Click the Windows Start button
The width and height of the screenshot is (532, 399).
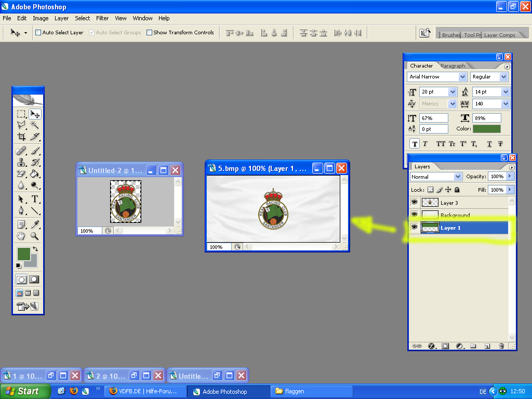pyautogui.click(x=25, y=391)
